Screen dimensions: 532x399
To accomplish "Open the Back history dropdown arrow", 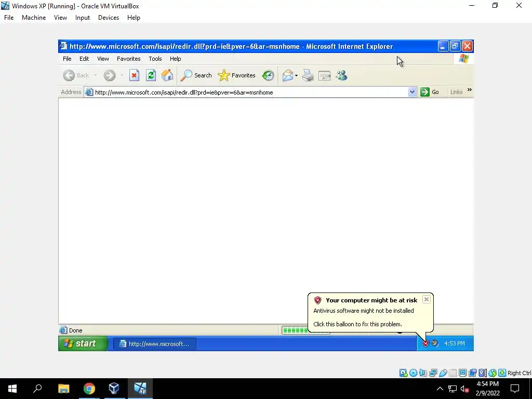I will 96,75.
